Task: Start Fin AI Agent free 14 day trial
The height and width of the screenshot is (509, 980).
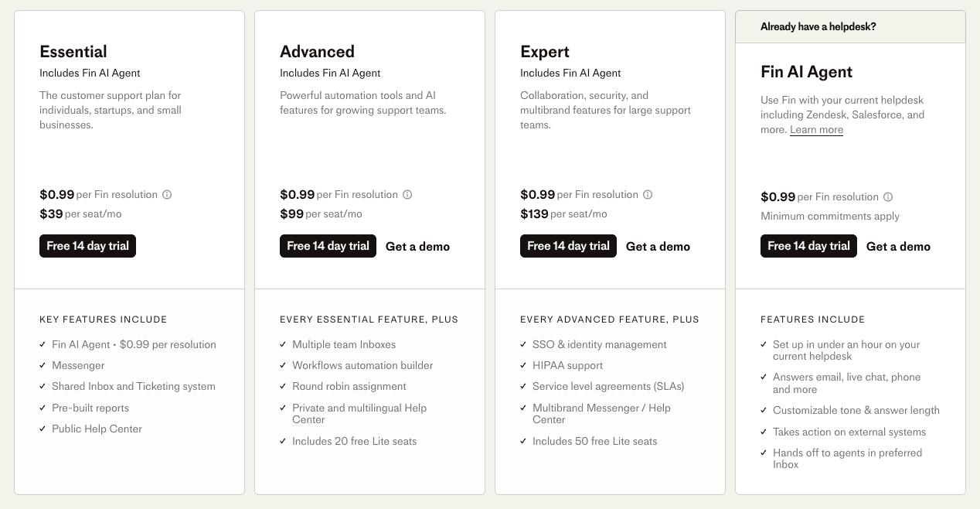Action: click(808, 246)
